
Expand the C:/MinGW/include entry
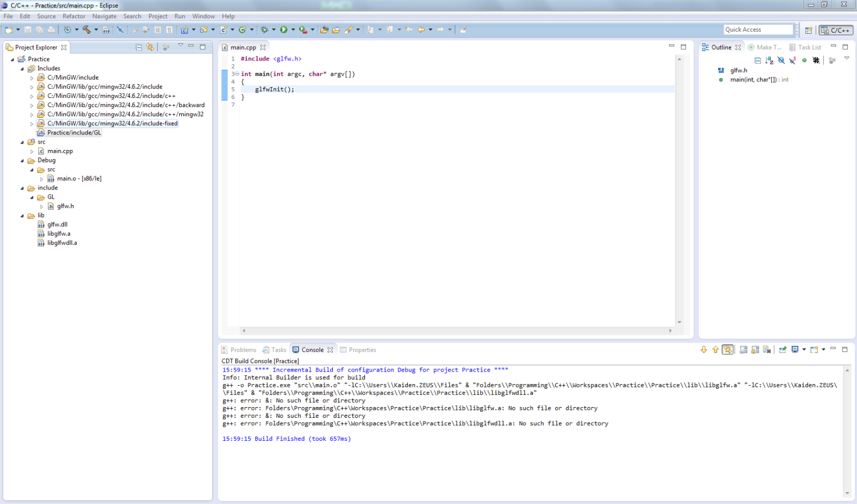coord(32,78)
